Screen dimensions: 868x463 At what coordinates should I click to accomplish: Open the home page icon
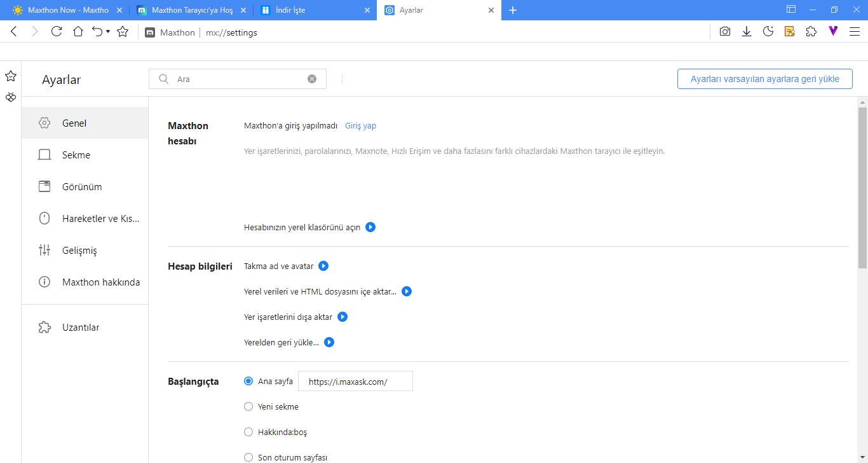point(78,31)
